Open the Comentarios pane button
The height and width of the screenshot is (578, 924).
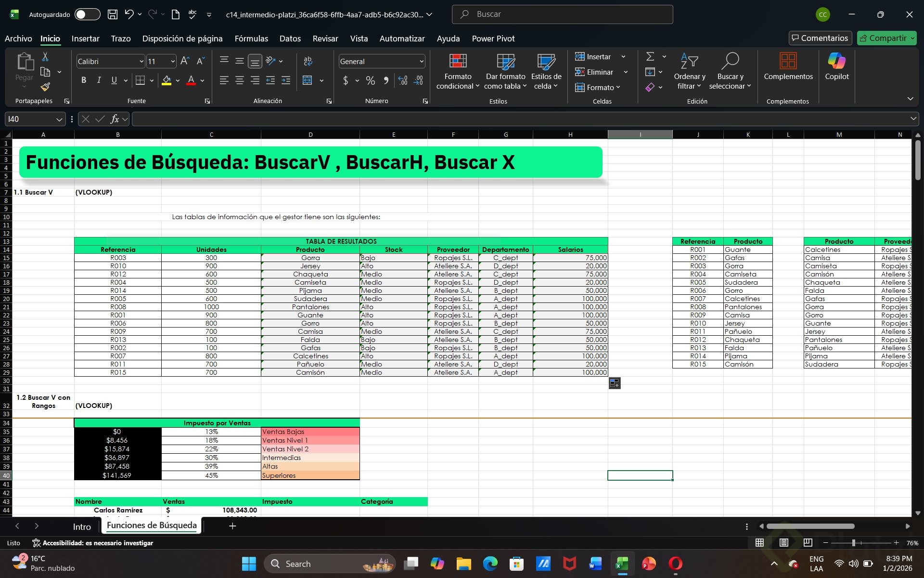(820, 38)
